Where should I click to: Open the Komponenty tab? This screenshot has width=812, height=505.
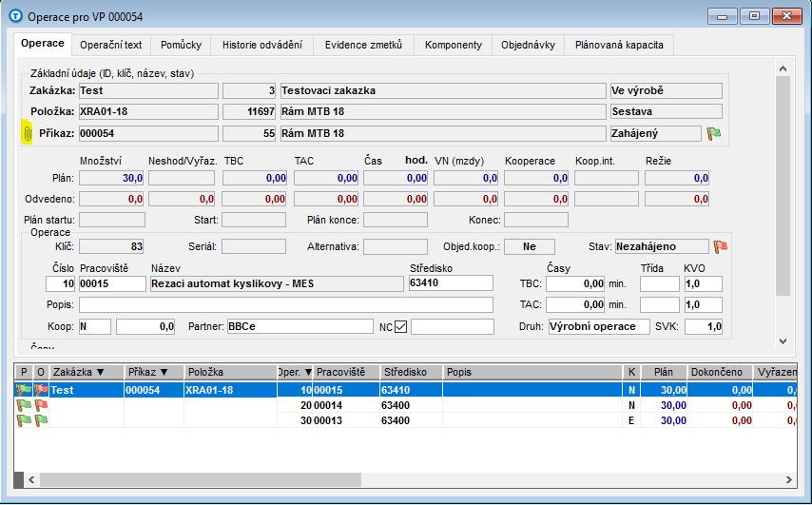pos(454,45)
